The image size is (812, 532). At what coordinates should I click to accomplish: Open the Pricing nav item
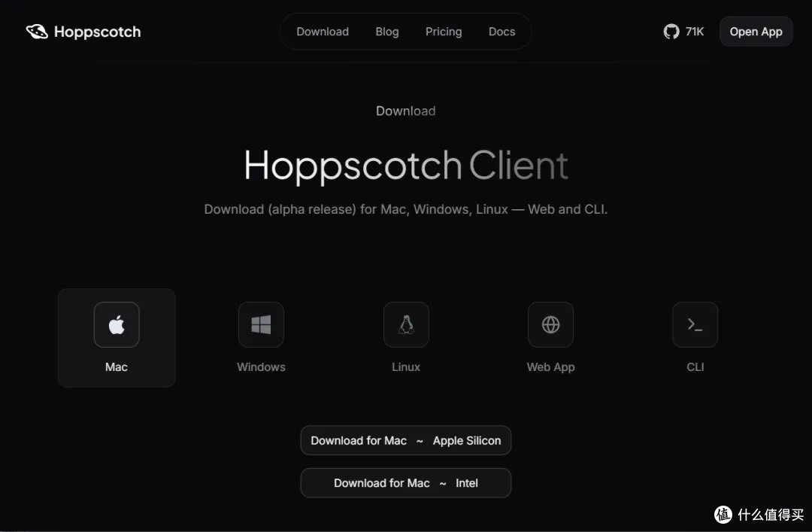coord(444,32)
